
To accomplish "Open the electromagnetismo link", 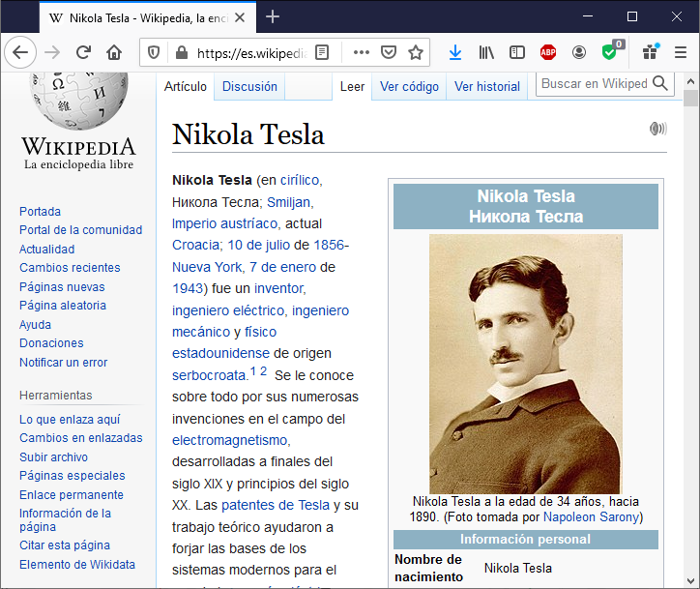I will [230, 440].
